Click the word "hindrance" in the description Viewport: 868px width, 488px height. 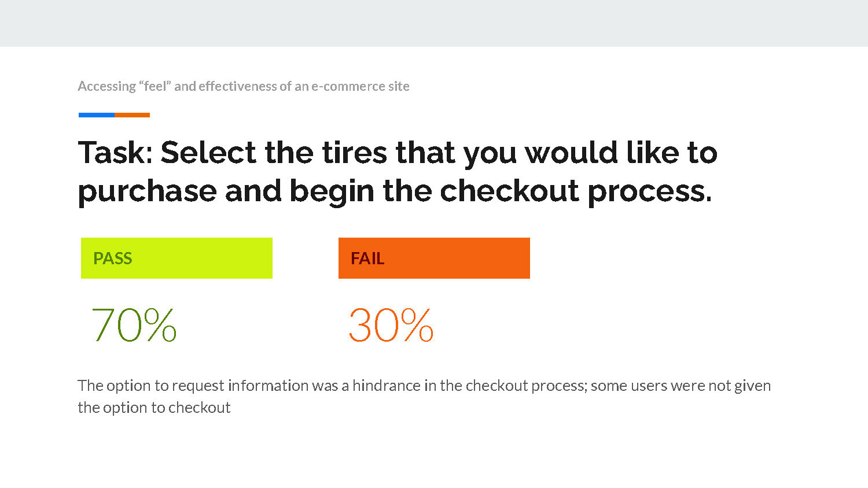pyautogui.click(x=386, y=386)
